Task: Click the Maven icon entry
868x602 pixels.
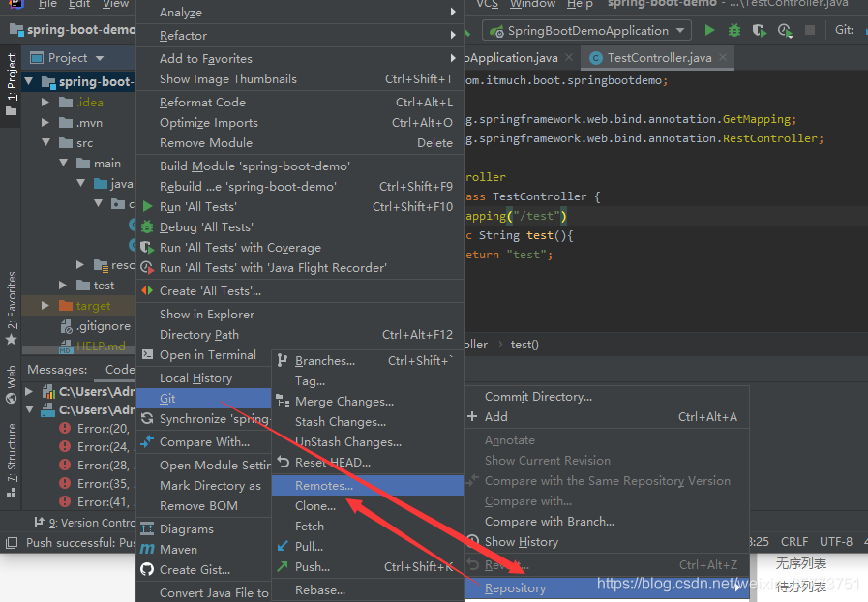Action: point(147,550)
